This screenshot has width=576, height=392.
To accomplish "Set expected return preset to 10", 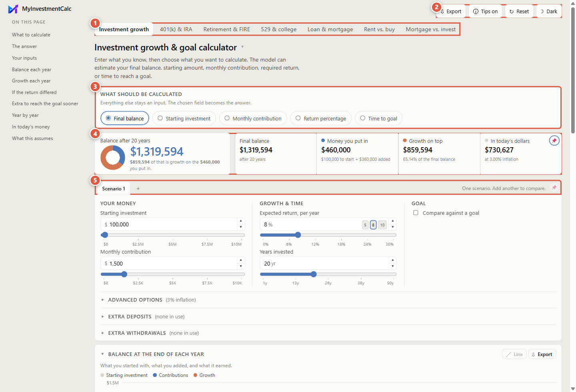I will point(382,225).
